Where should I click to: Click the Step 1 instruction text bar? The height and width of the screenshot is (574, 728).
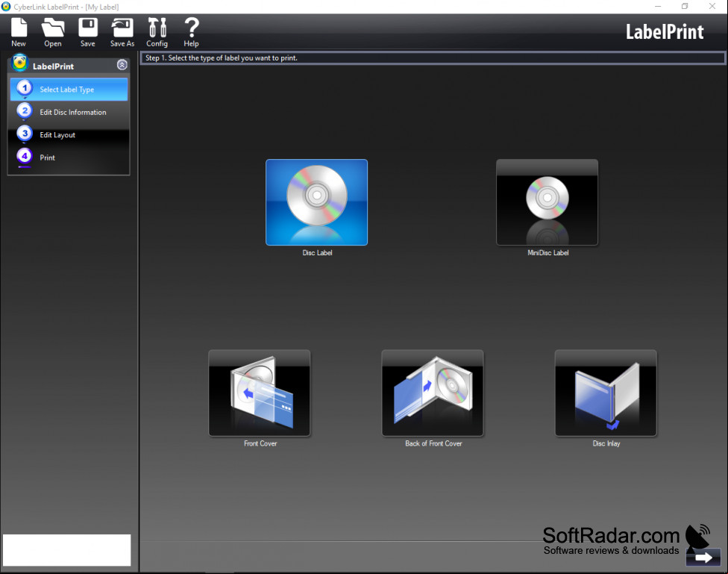(433, 58)
